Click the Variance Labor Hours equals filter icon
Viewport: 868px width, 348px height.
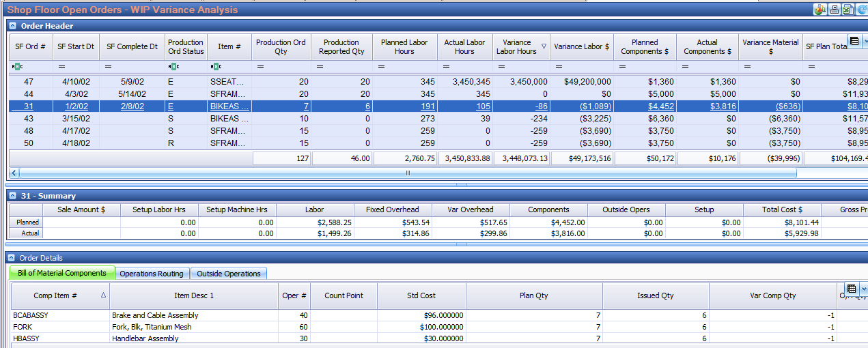click(502, 66)
